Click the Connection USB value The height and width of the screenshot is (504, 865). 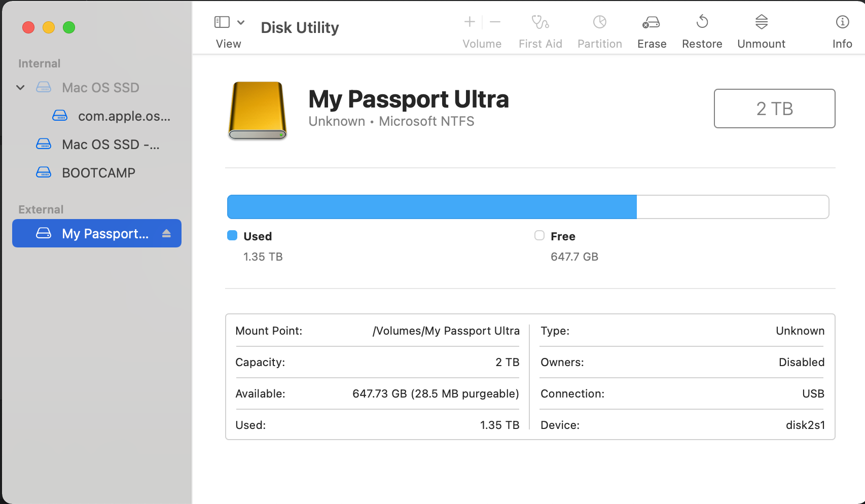[x=813, y=394]
